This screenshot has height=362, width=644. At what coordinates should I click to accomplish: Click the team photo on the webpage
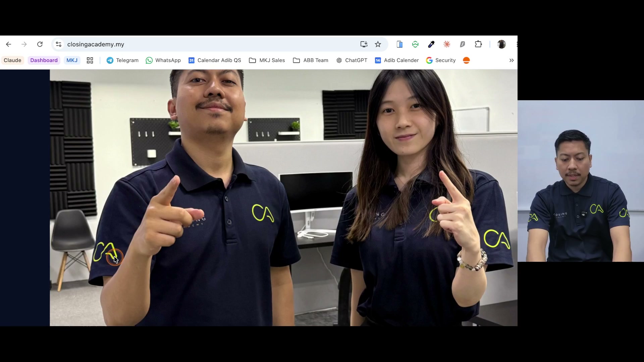[283, 198]
